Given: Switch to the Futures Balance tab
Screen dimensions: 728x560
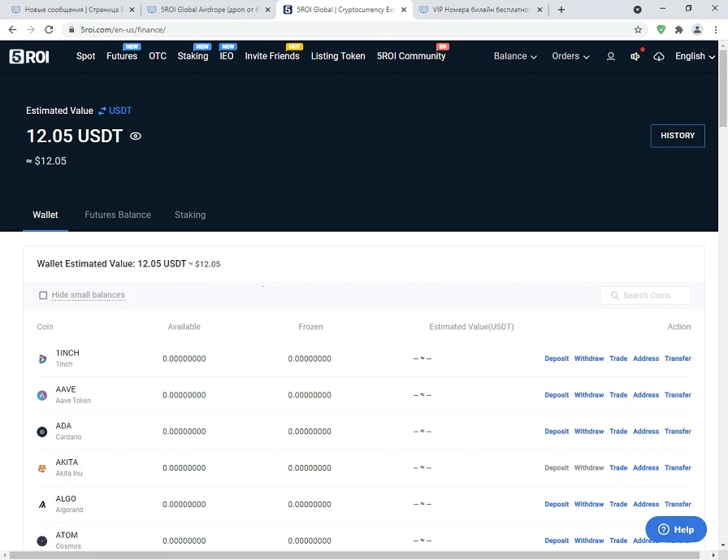Looking at the screenshot, I should (118, 215).
